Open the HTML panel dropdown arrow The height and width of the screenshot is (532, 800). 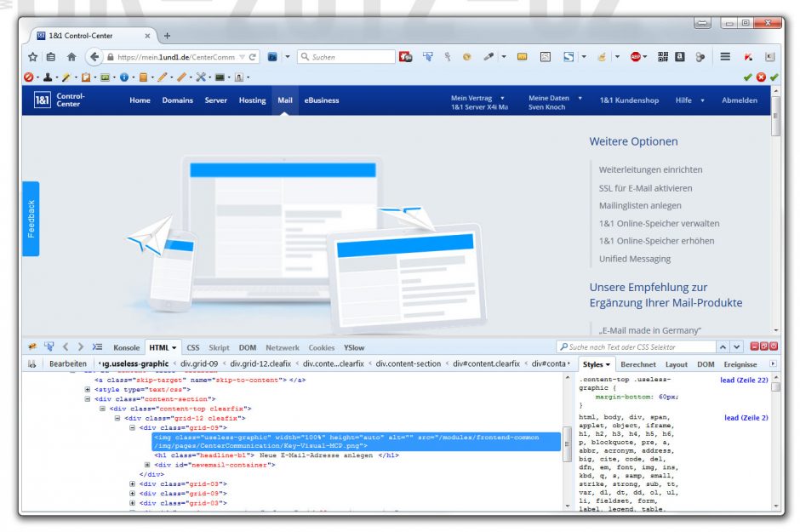(174, 348)
